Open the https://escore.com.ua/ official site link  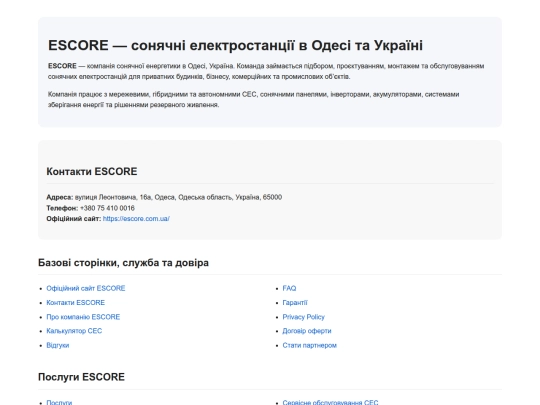136,219
